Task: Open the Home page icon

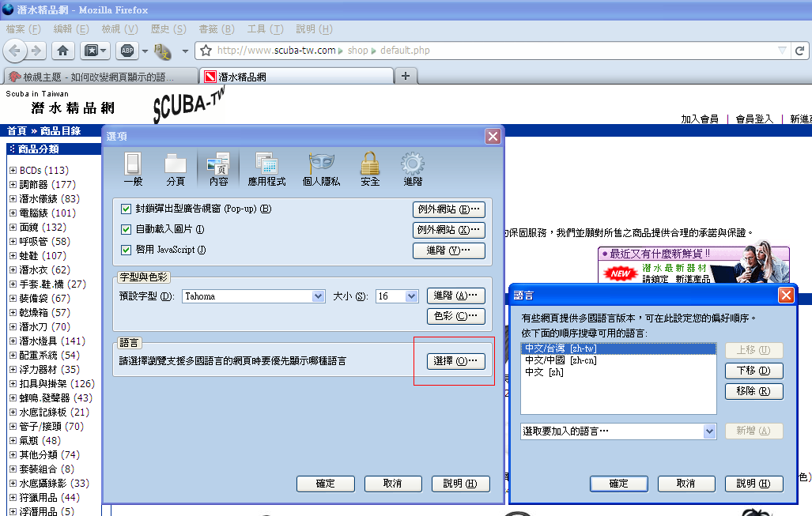Action: pyautogui.click(x=62, y=51)
